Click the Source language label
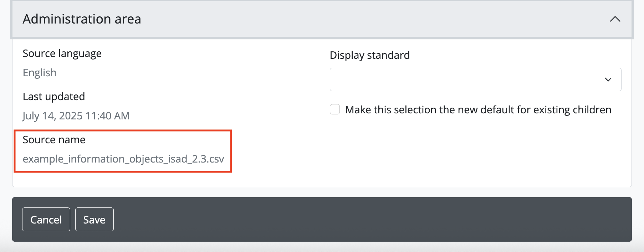The image size is (644, 252). point(62,53)
